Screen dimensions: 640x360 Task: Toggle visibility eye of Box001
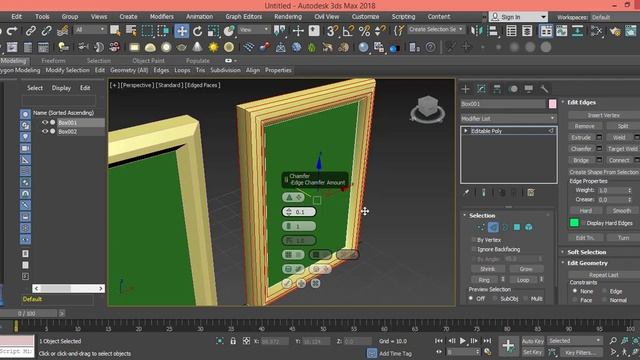(x=45, y=122)
